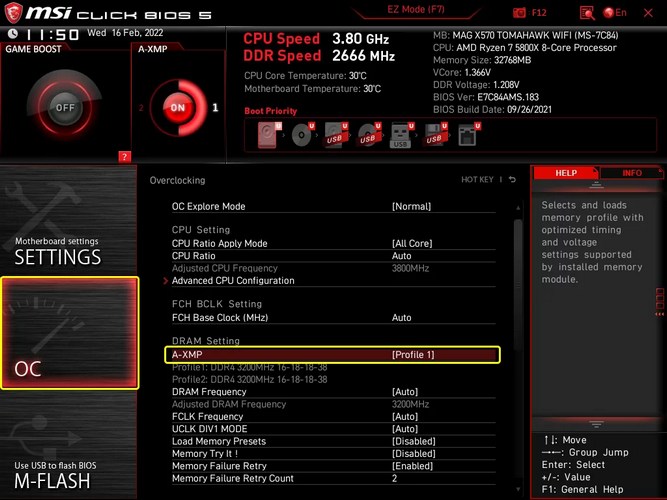The width and height of the screenshot is (667, 500).
Task: Select the USB floppy boot device icon
Action: (435, 135)
